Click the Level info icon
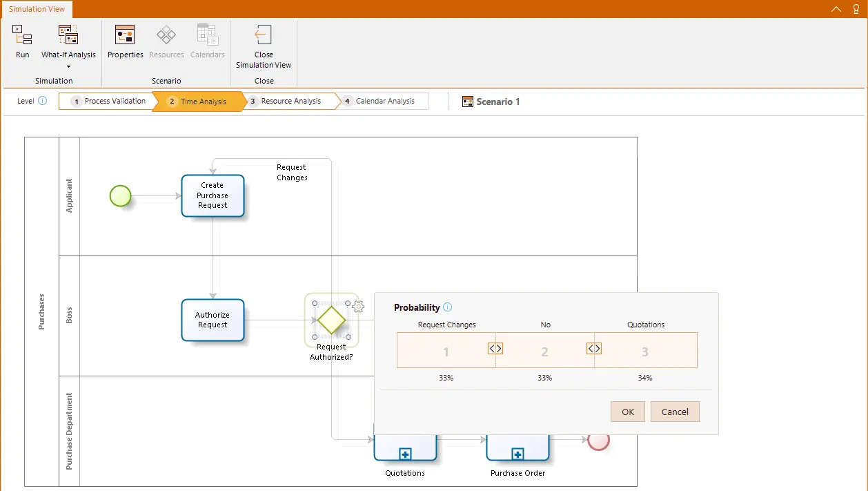The width and height of the screenshot is (868, 491). 42,101
